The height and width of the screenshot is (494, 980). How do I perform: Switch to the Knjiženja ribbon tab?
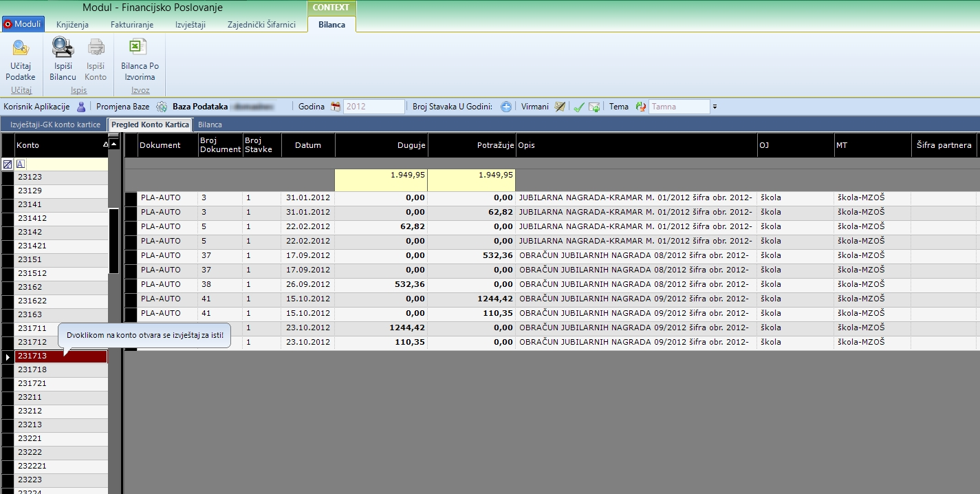(72, 24)
